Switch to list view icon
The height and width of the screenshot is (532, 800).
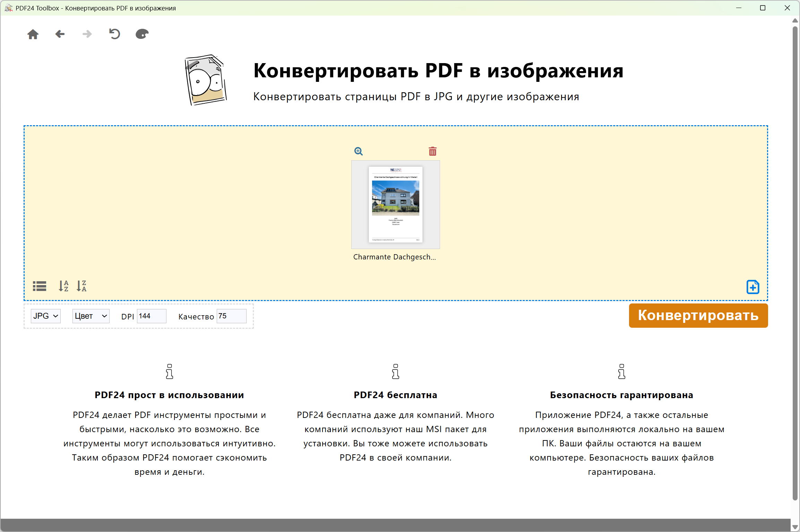pyautogui.click(x=40, y=286)
